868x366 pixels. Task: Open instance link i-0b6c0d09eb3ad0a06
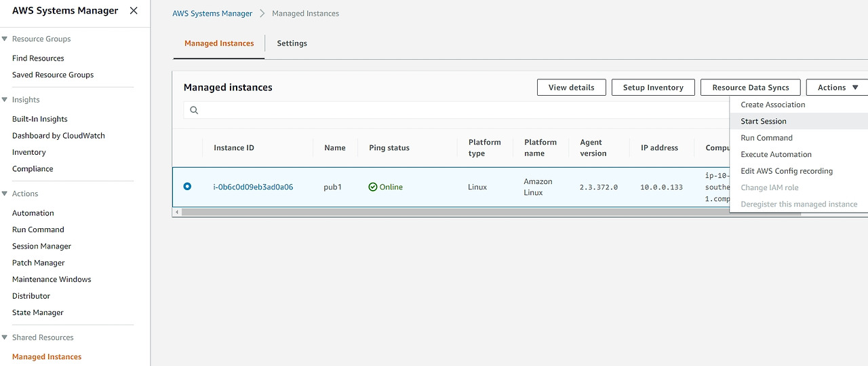pos(253,187)
